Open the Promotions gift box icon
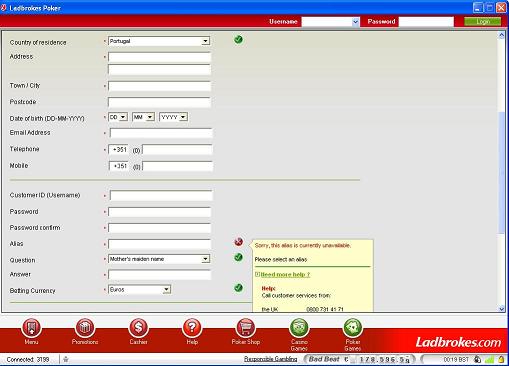Image resolution: width=509 pixels, height=366 pixels. coord(85,328)
